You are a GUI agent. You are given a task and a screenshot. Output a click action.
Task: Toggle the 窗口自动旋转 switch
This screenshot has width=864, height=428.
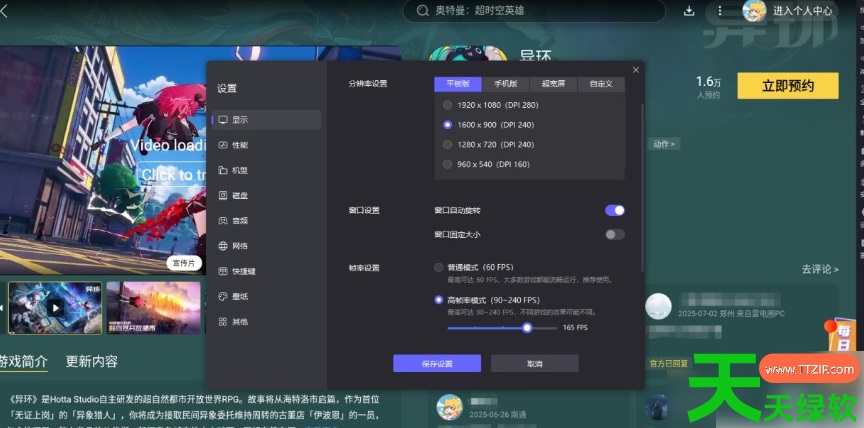pos(614,210)
